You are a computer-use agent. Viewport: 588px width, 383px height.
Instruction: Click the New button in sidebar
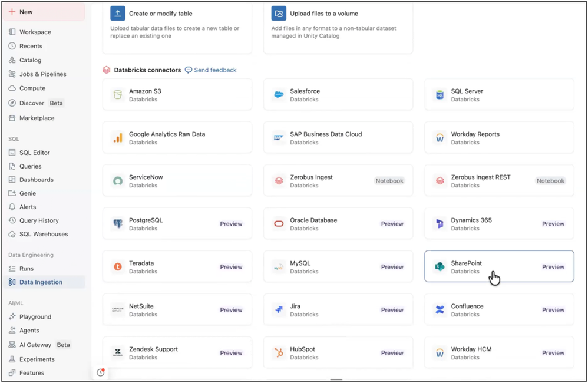[44, 12]
